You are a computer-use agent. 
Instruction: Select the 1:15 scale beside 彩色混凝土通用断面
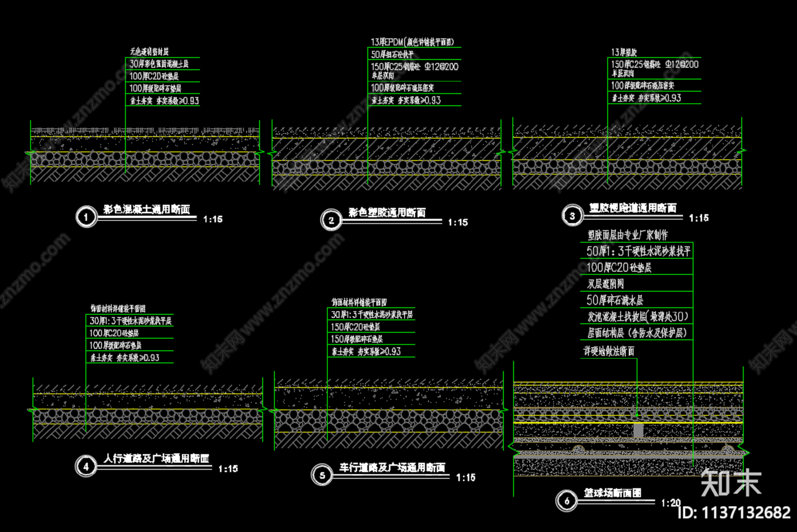[x=213, y=219]
